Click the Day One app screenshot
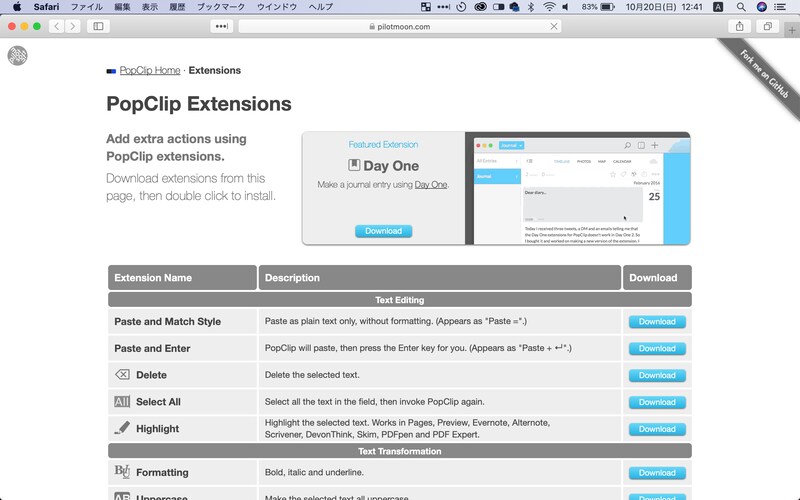This screenshot has height=500, width=800. pyautogui.click(x=578, y=188)
